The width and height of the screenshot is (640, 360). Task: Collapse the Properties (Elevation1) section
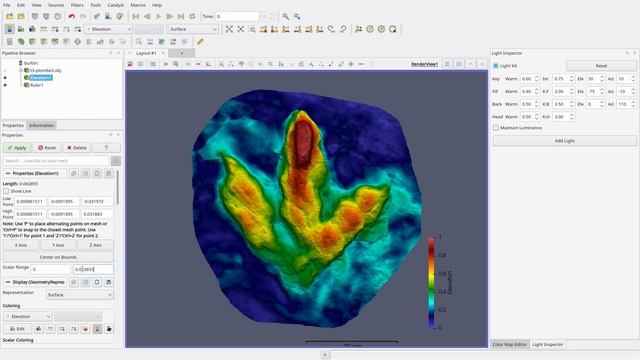pos(8,173)
